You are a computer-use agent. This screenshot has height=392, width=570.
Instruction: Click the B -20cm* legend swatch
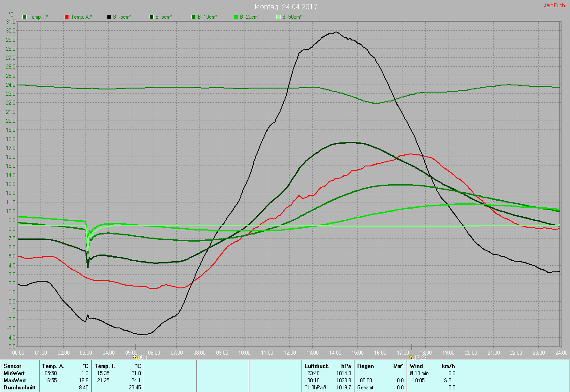pos(236,17)
